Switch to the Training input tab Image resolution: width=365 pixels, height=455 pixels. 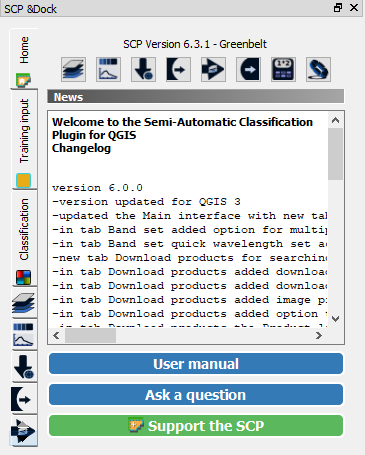(x=24, y=140)
